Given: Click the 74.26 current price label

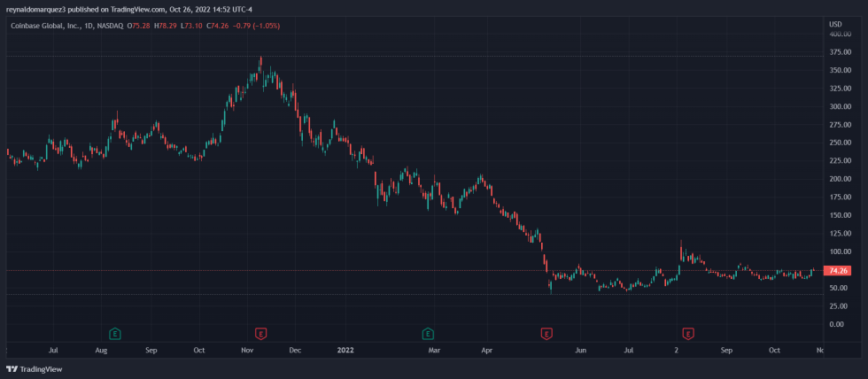Looking at the screenshot, I should 838,270.
